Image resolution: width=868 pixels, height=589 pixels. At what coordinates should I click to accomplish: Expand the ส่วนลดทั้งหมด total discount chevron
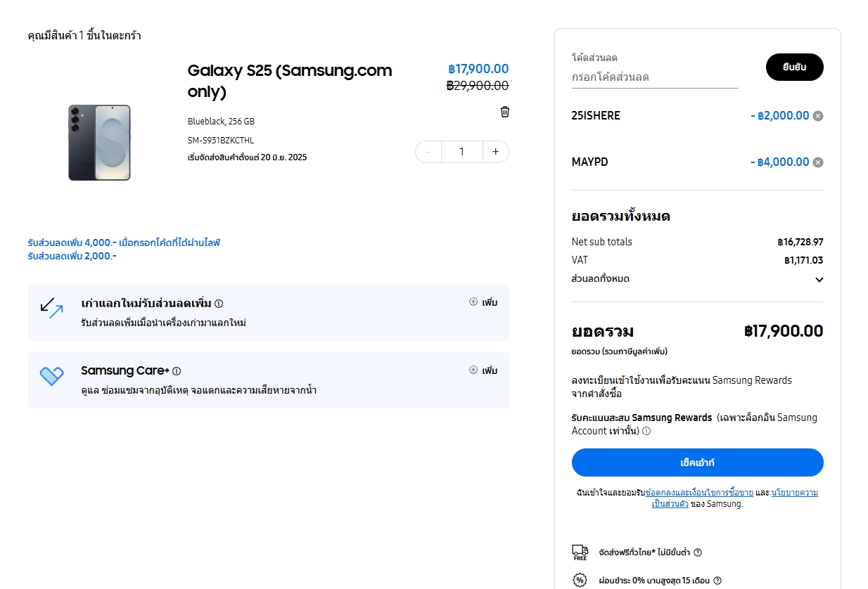tap(819, 280)
